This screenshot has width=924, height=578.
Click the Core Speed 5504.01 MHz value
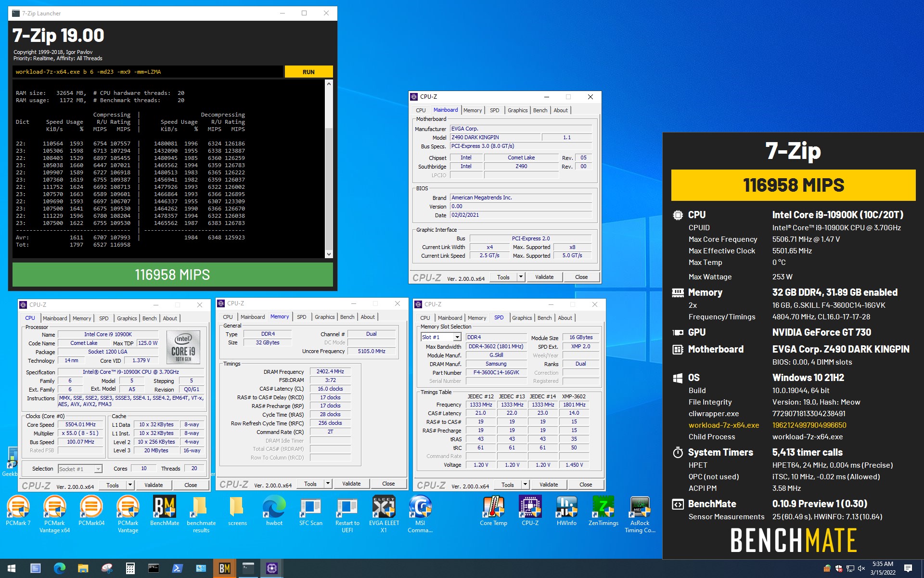[x=81, y=424]
